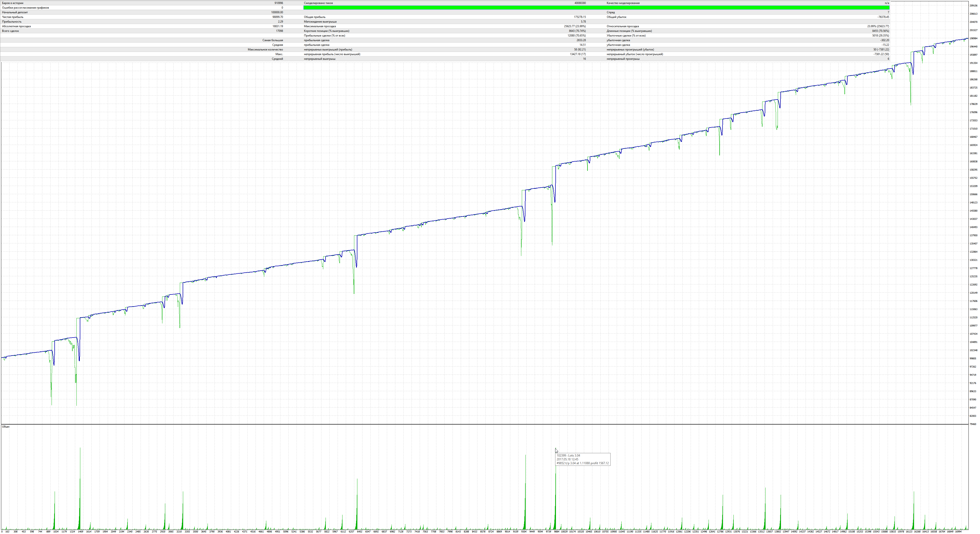Click "Короткие позиции (% выигравших)" label

(326, 31)
